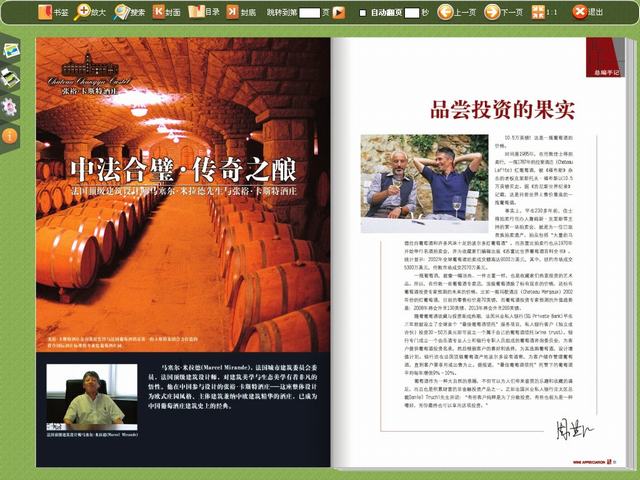Click the print sidebar icon
This screenshot has width=640, height=480.
10,78
